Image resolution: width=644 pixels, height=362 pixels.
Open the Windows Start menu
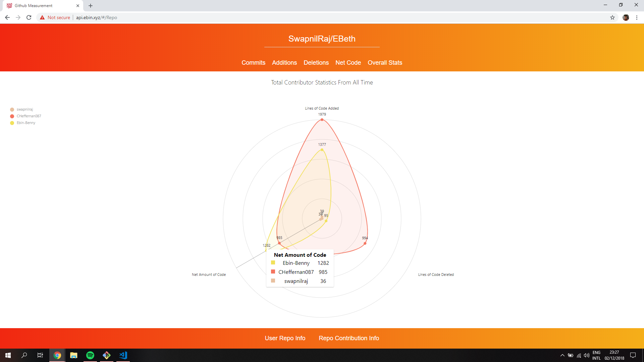[8, 355]
